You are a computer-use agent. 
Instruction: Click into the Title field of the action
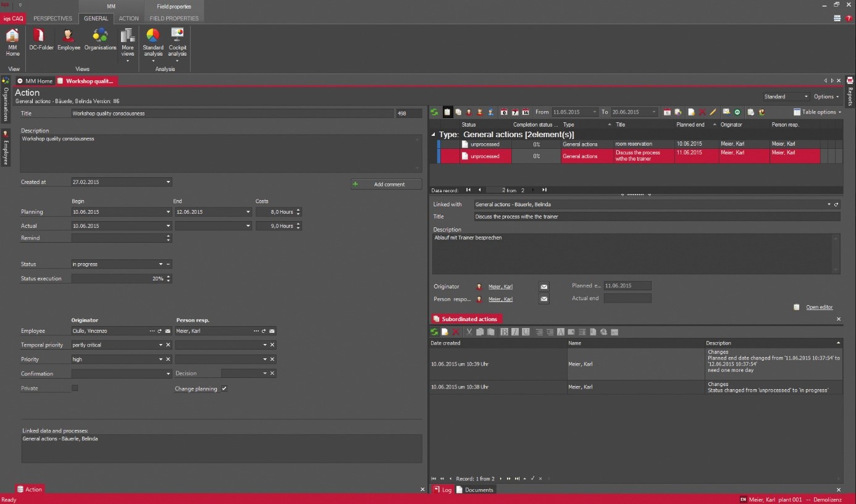(232, 114)
